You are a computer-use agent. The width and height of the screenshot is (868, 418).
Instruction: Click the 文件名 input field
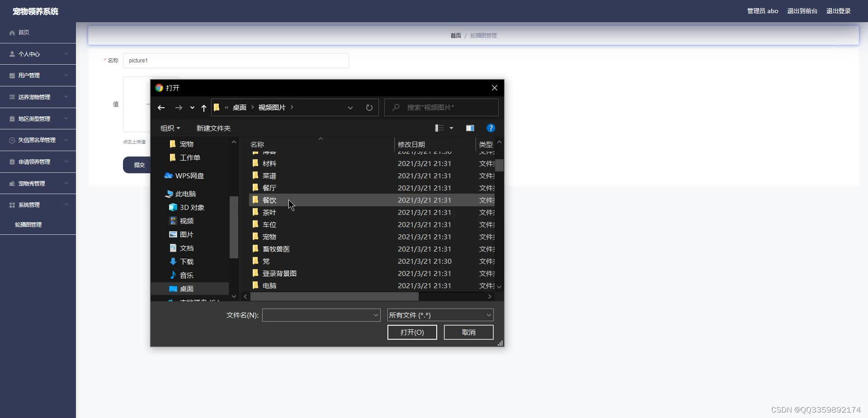(321, 315)
